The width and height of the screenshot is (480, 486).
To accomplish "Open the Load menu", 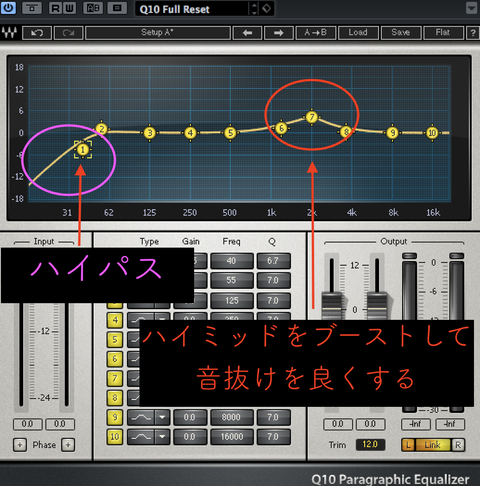I will tap(358, 33).
